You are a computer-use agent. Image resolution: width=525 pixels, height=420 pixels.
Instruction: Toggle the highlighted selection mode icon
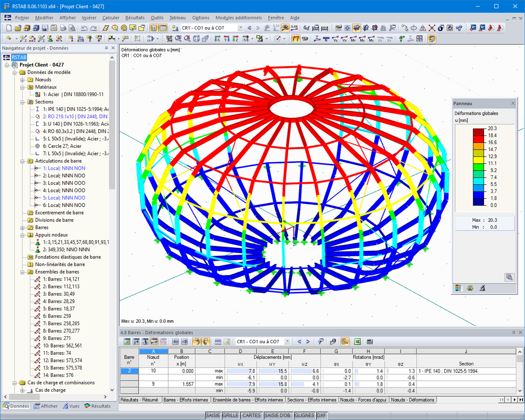click(x=357, y=28)
